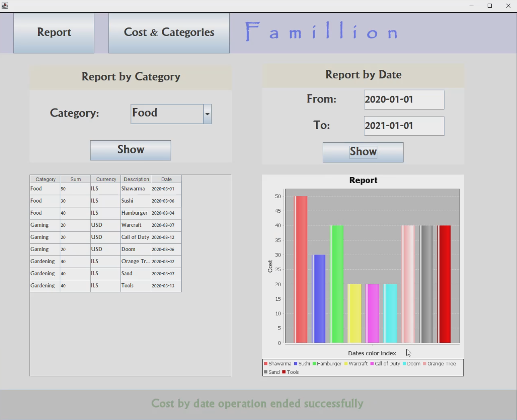Click the Date column header
The height and width of the screenshot is (420, 517).
click(x=166, y=179)
